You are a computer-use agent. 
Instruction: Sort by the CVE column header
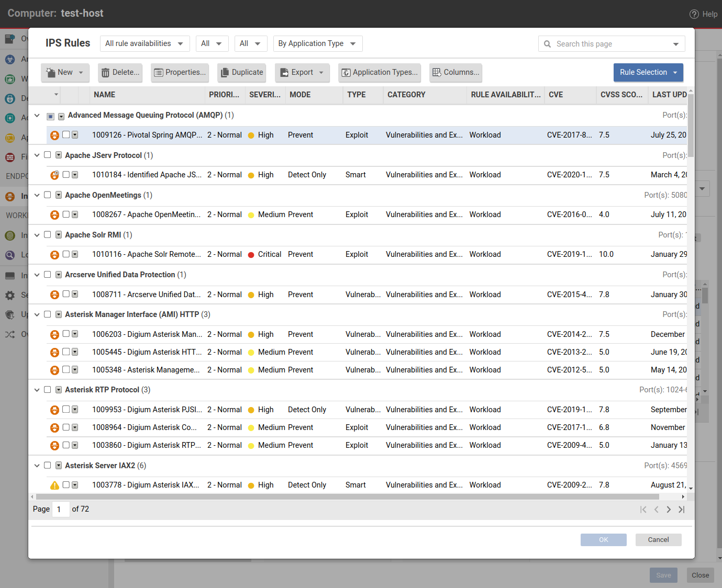coord(570,95)
